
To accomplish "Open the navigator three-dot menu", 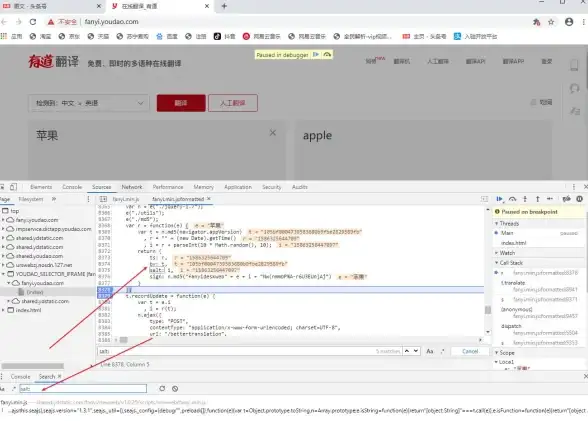I will [88, 199].
